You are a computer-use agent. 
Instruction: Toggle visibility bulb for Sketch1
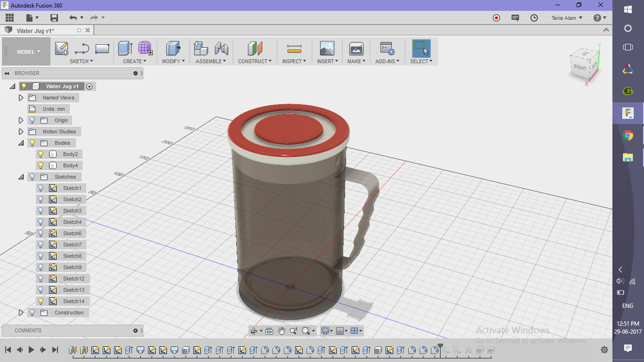[x=41, y=188]
